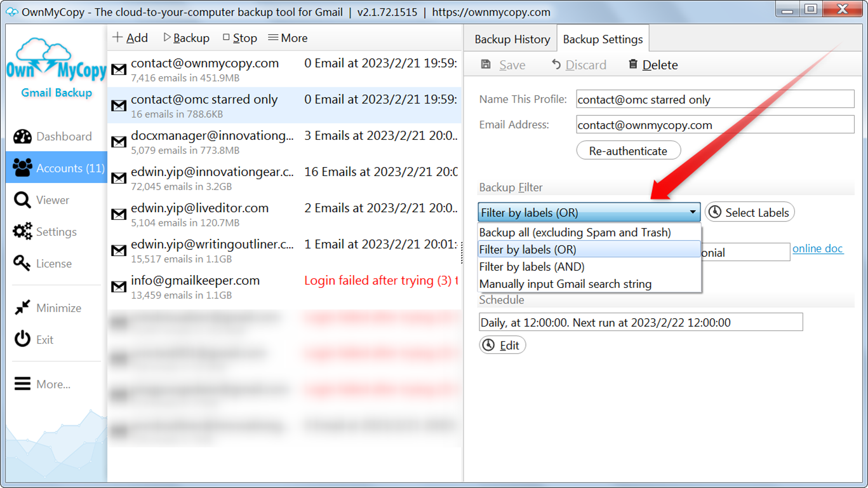This screenshot has width=868, height=488.
Task: Click the OwnMyCopy Gmail Backup logo
Action: pyautogui.click(x=56, y=69)
